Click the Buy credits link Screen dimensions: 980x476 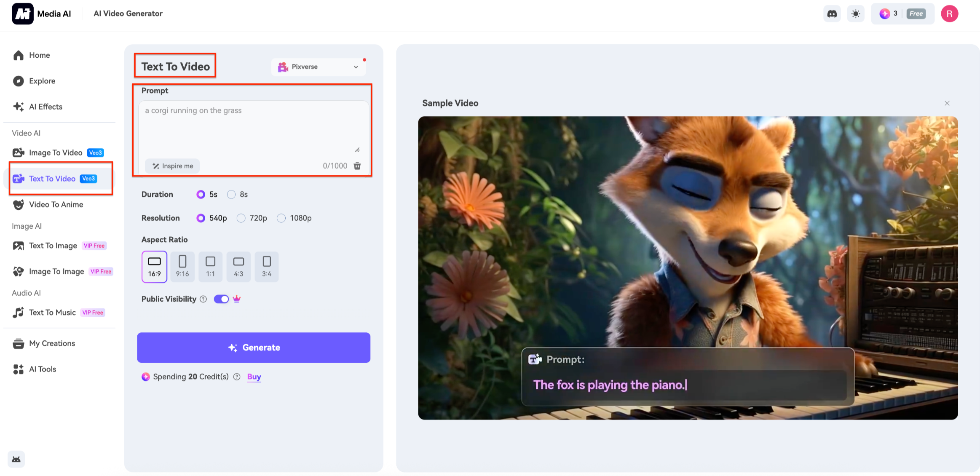tap(254, 377)
